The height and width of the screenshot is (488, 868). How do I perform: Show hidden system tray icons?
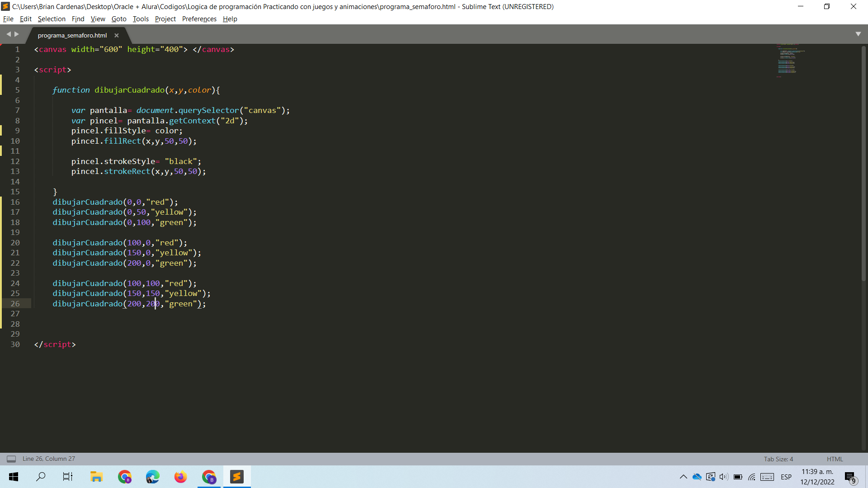tap(684, 477)
